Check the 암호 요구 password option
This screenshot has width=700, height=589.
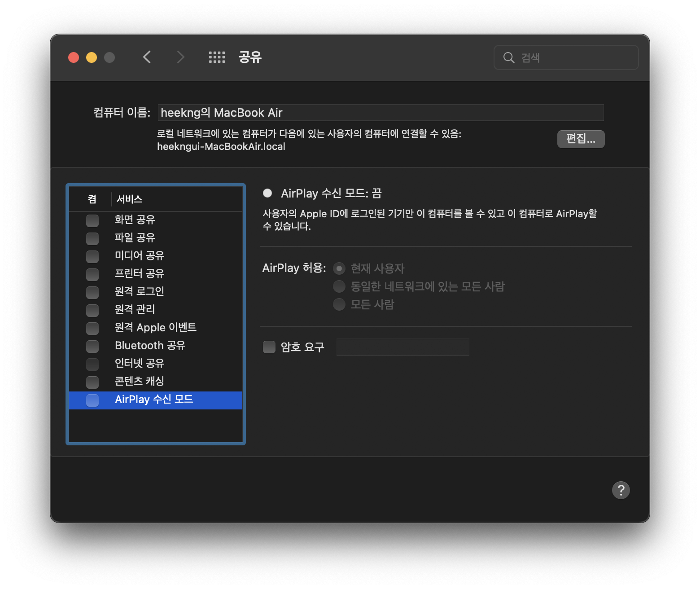tap(269, 347)
